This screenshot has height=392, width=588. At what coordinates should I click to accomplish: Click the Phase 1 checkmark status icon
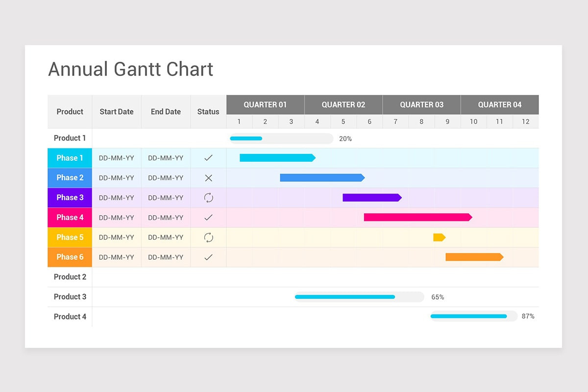click(208, 158)
